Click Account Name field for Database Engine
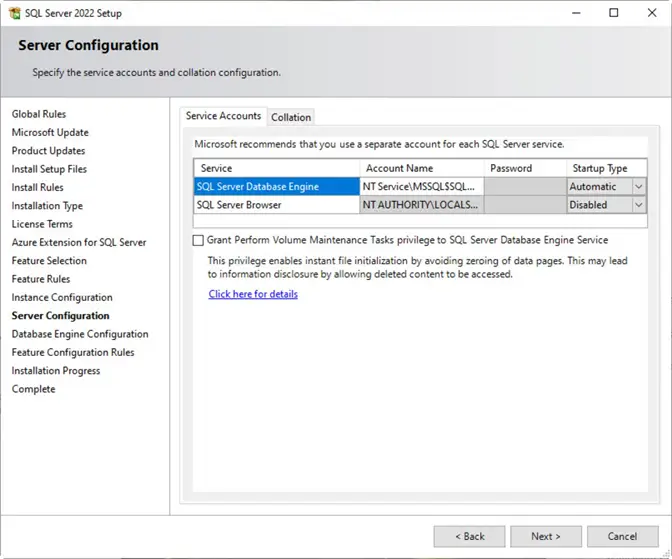 (421, 187)
